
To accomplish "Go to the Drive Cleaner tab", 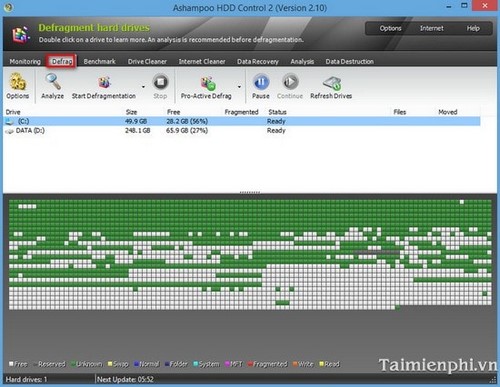I will pyautogui.click(x=147, y=62).
